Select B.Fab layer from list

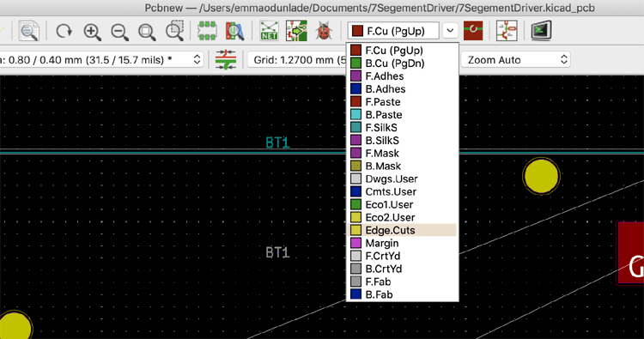403,294
